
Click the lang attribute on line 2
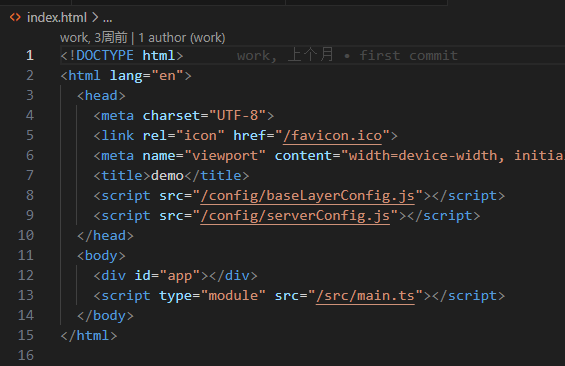click(x=126, y=76)
